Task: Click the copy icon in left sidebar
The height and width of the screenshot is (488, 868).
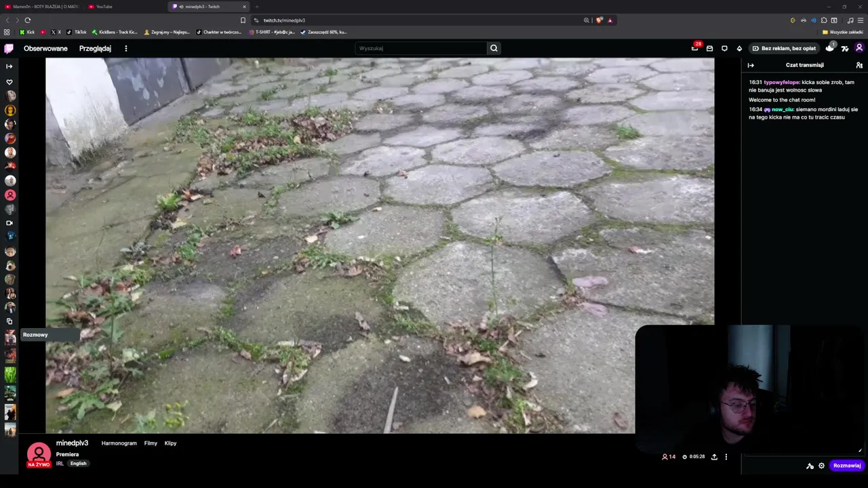Action: point(9,321)
